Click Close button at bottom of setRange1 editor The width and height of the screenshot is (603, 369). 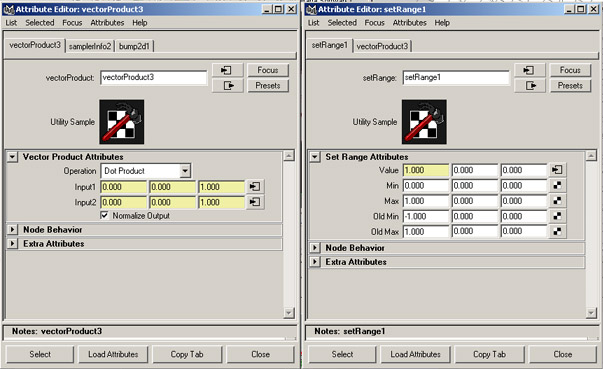[563, 354]
